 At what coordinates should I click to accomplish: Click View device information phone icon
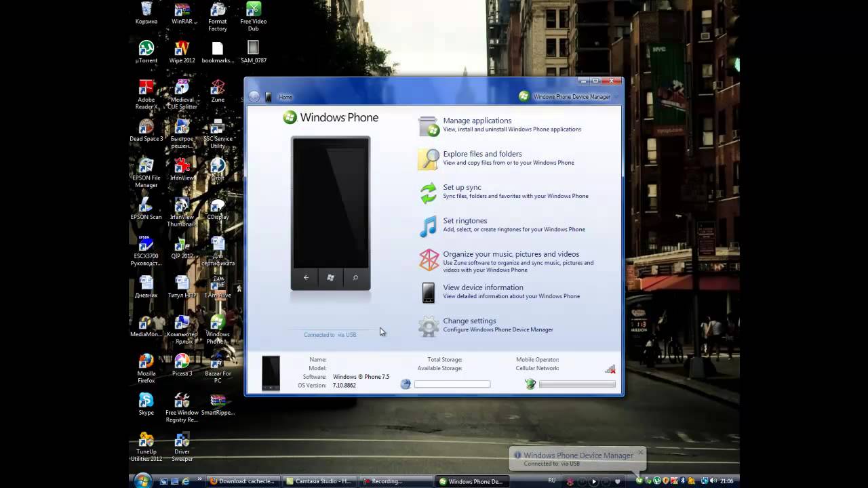coord(429,293)
